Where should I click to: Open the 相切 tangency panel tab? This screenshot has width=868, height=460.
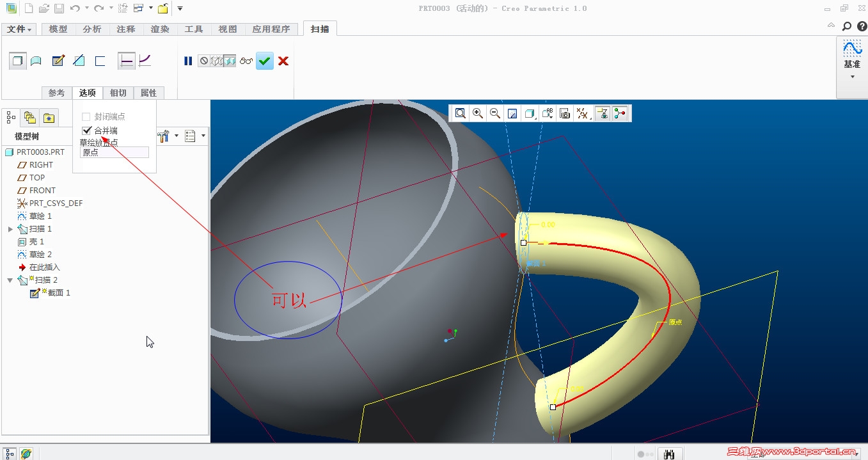118,93
